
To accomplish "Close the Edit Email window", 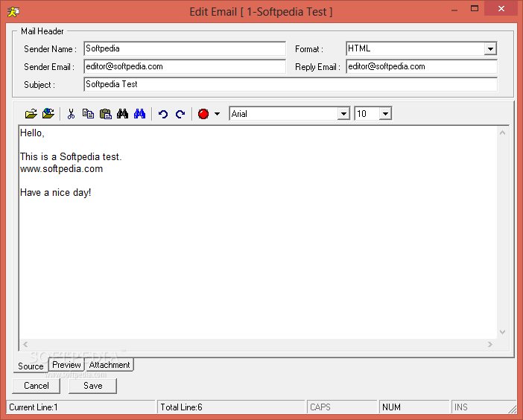I will click(501, 9).
